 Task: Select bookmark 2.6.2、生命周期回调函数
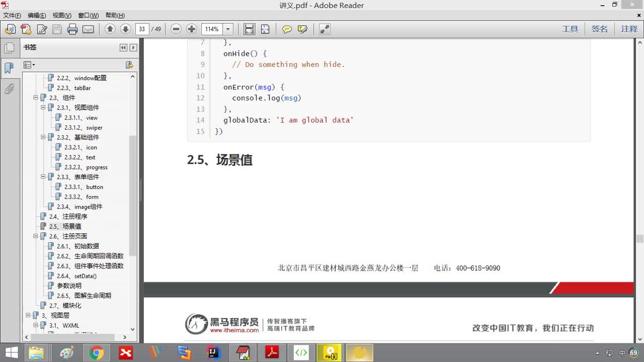90,256
